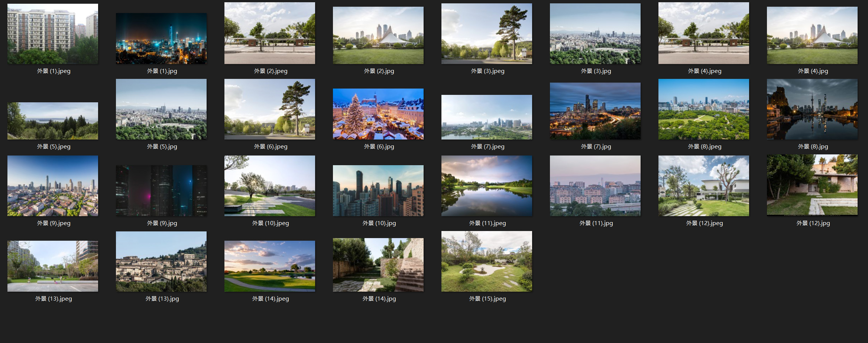Open thumbnail of 外景 (2).jpeg
This screenshot has height=343, width=868.
270,33
